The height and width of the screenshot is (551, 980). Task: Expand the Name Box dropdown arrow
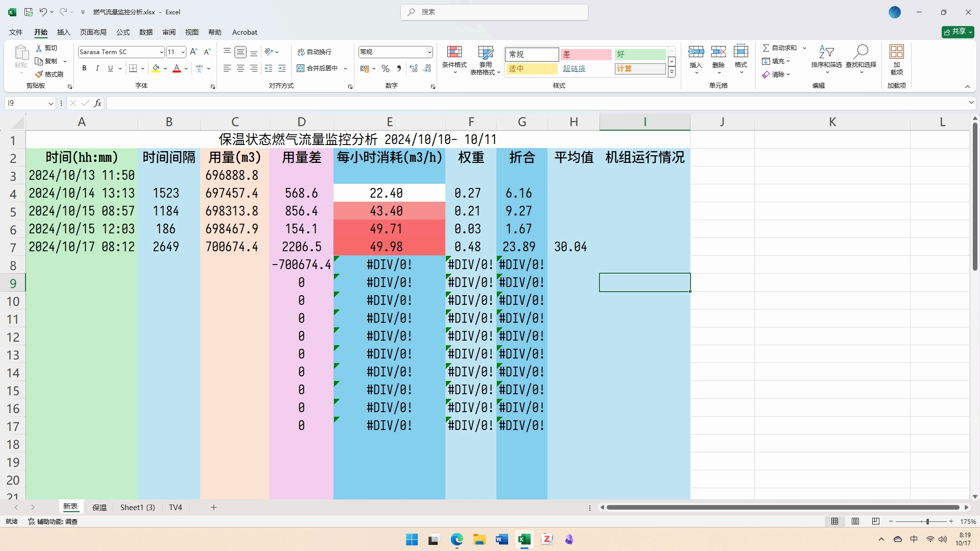coord(51,104)
